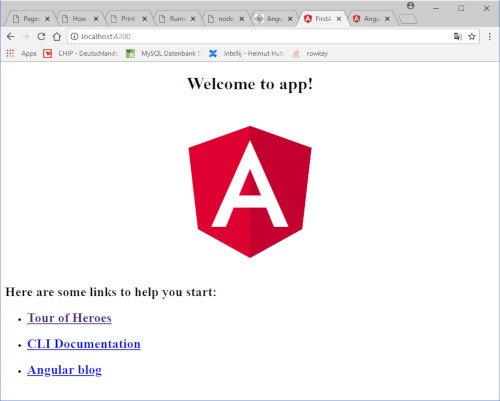Screen dimensions: 500x401
Task: Close the last Angu tab
Action: [x=387, y=19]
